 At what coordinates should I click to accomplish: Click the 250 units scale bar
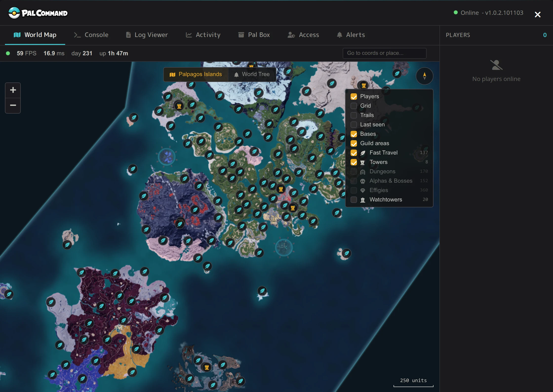point(414,382)
